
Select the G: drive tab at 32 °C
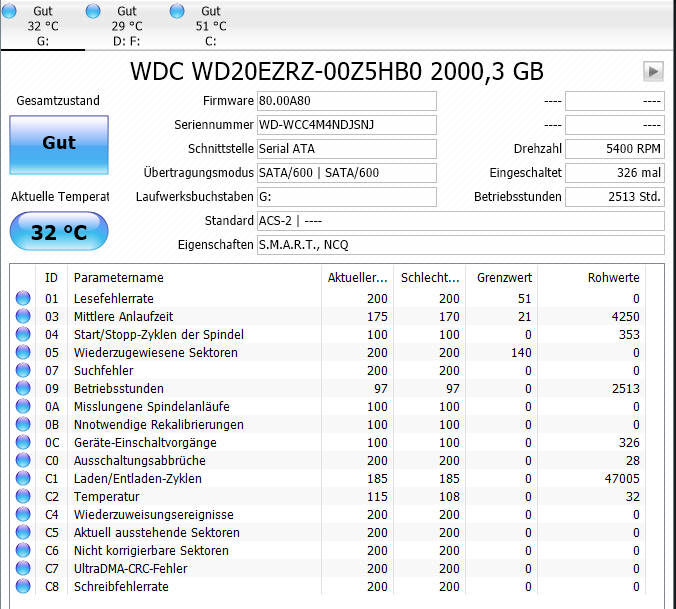pos(43,26)
